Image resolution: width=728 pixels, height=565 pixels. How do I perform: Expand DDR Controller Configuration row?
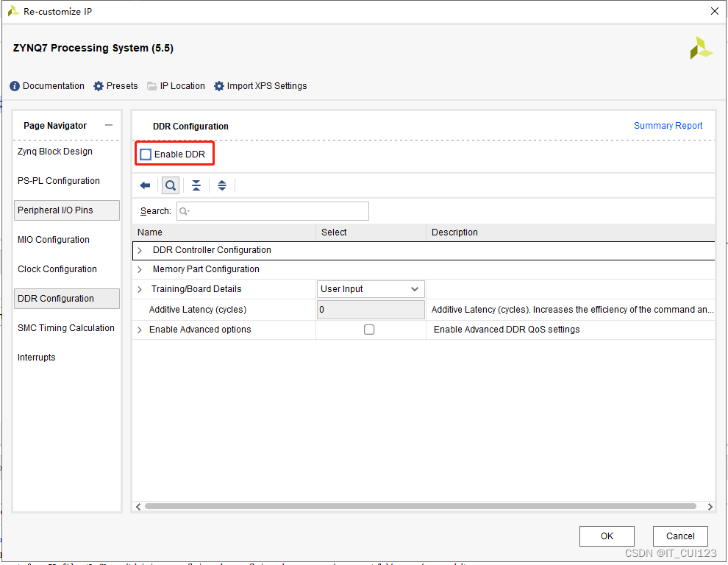140,250
